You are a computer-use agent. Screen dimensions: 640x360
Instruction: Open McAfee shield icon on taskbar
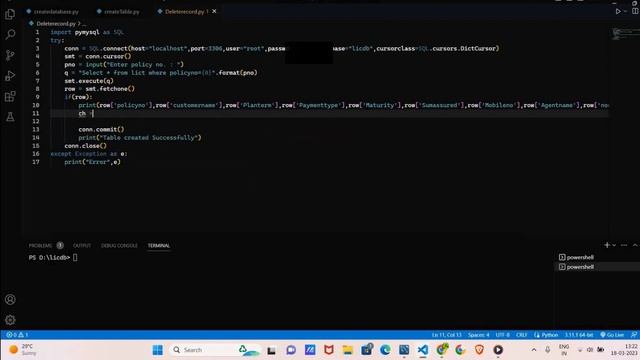click(329, 350)
